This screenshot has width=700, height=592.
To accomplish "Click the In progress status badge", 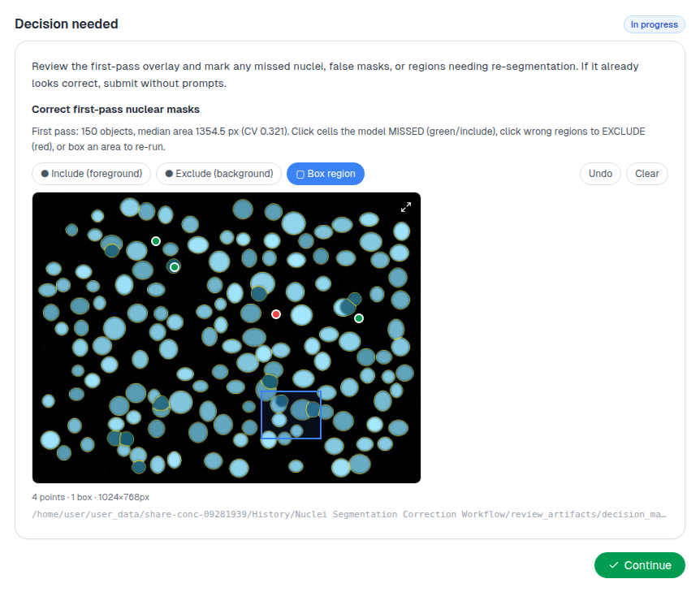I will coord(654,24).
